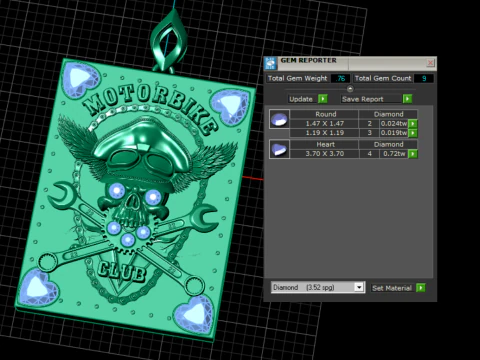
Task: Select the top-left heart gem on pendant
Action: point(81,78)
